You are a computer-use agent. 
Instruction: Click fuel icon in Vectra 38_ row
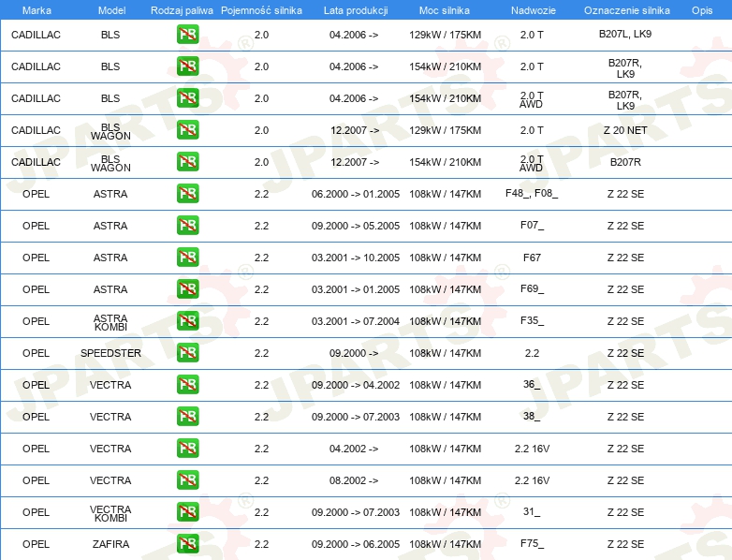pos(187,417)
